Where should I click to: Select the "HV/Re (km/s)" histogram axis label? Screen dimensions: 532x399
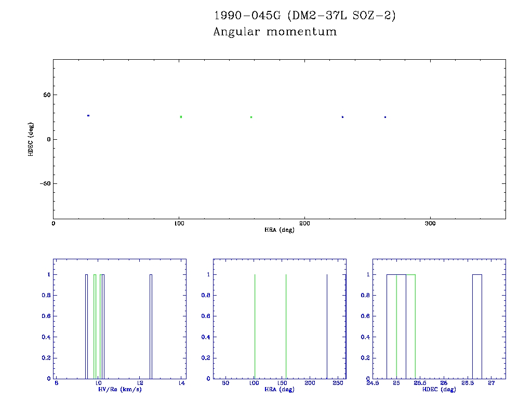coord(120,389)
